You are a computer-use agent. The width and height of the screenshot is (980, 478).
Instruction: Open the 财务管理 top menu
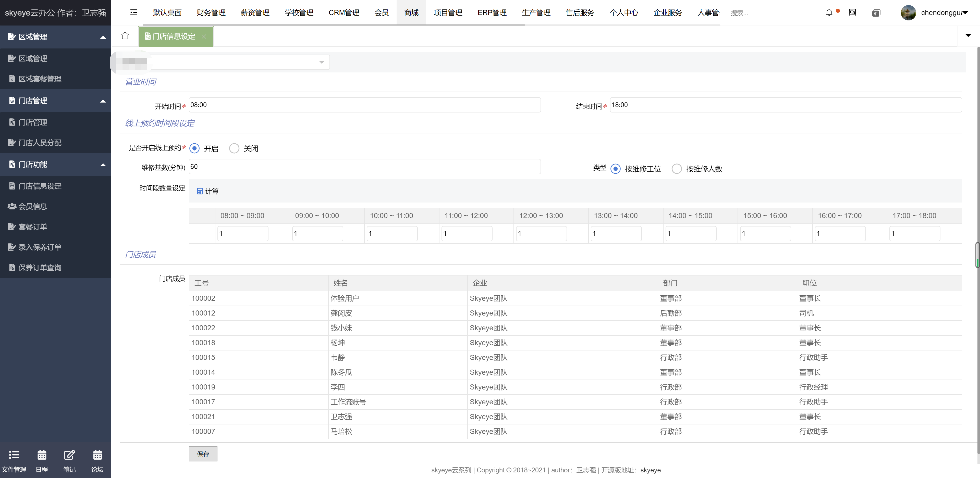(x=211, y=12)
